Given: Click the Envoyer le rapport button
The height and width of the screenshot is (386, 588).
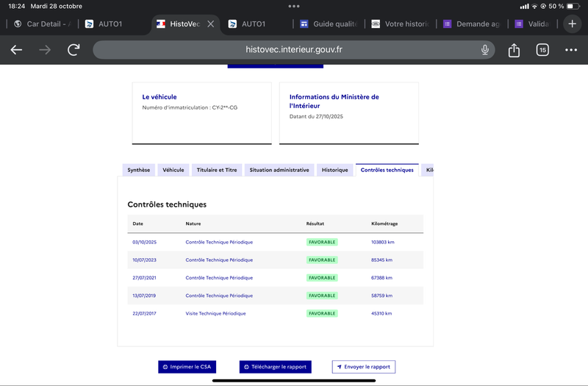Looking at the screenshot, I should tap(364, 367).
